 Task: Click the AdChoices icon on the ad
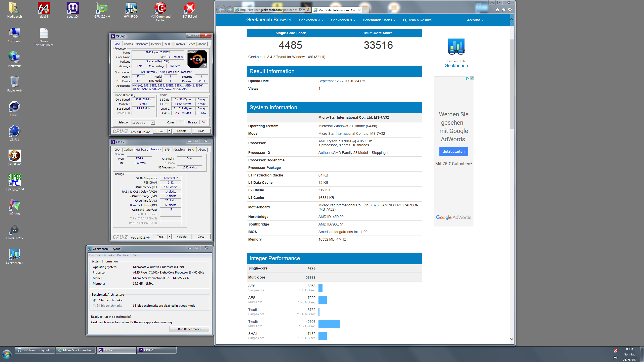[x=467, y=78]
